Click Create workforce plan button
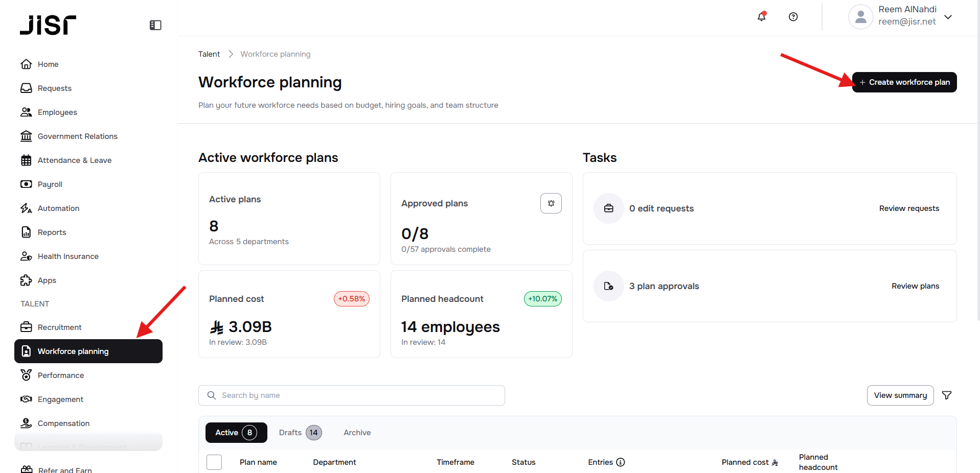The width and height of the screenshot is (980, 473). tap(904, 82)
